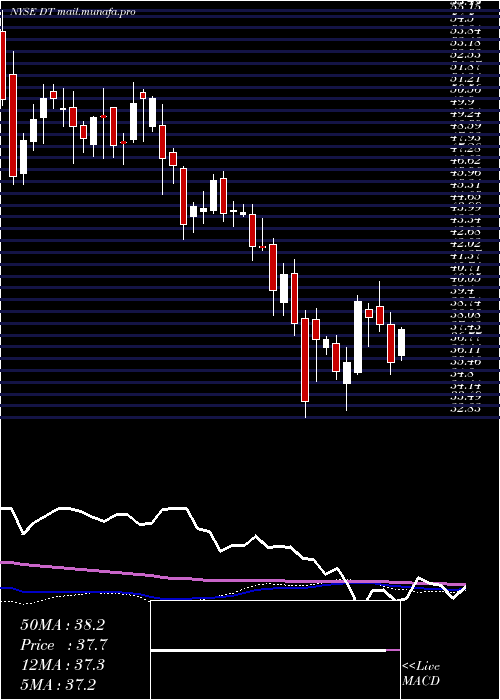Click the 36.11 price axis label
Image resolution: width=500 pixels, height=700 pixels.
point(465,350)
